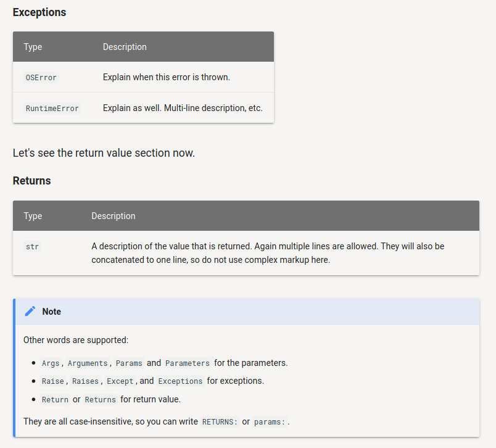
Task: Click the params: inline code text
Action: coord(270,423)
